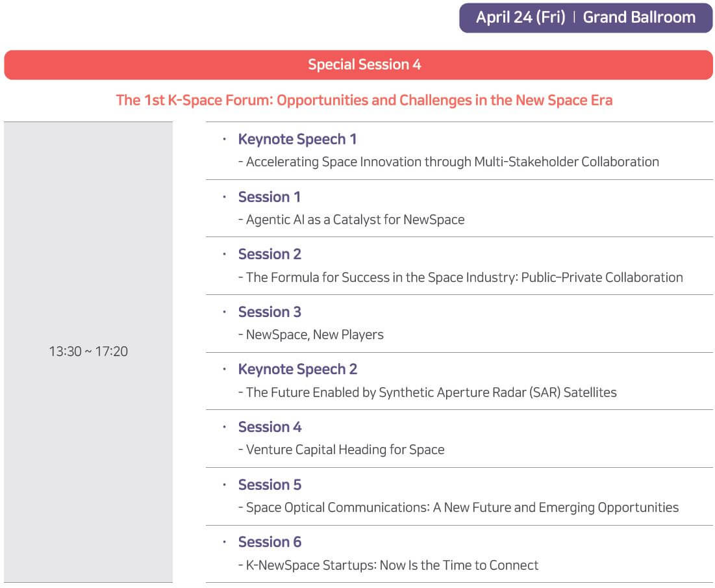
Task: Open the Session 2 heading
Action: coord(270,254)
